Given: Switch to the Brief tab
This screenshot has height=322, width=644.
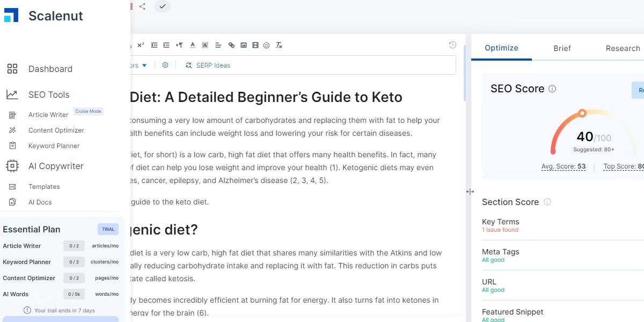Looking at the screenshot, I should coord(562,48).
